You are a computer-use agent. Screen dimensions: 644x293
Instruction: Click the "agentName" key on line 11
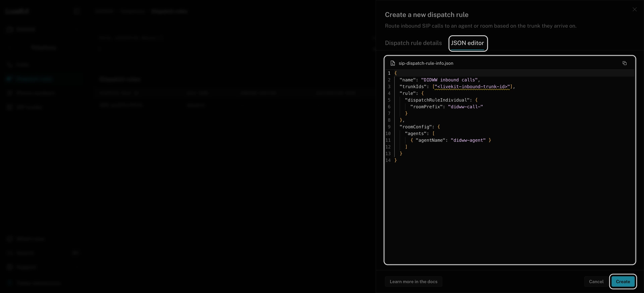[430, 140]
